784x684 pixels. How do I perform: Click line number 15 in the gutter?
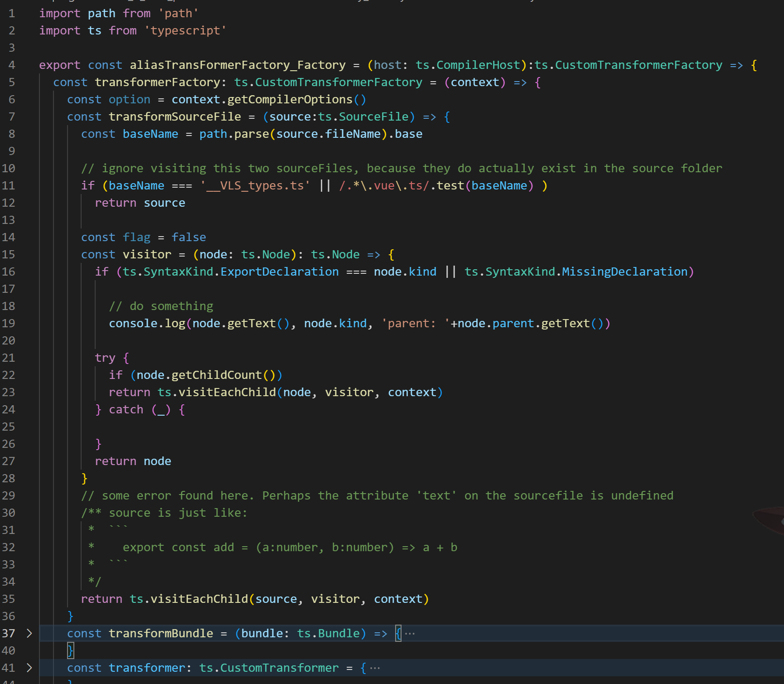9,254
